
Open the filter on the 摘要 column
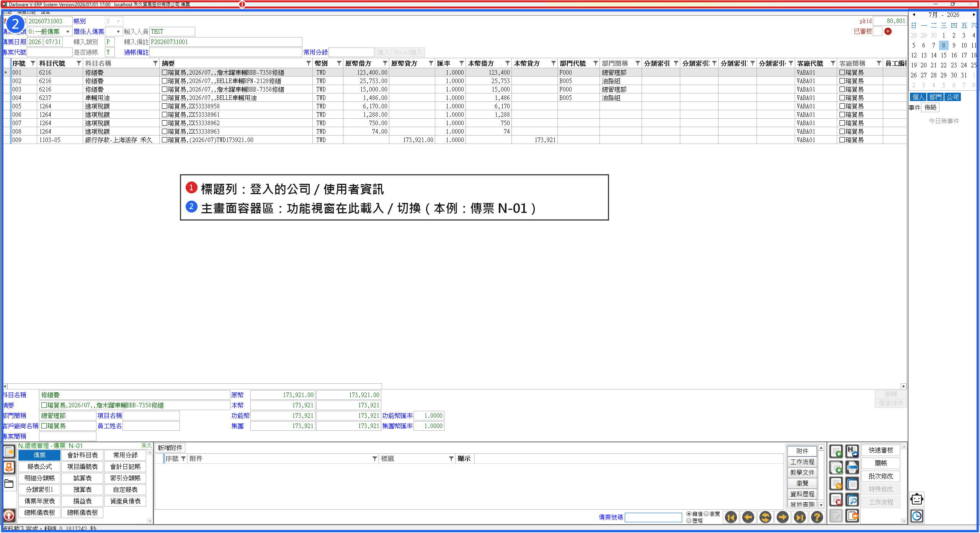(309, 63)
